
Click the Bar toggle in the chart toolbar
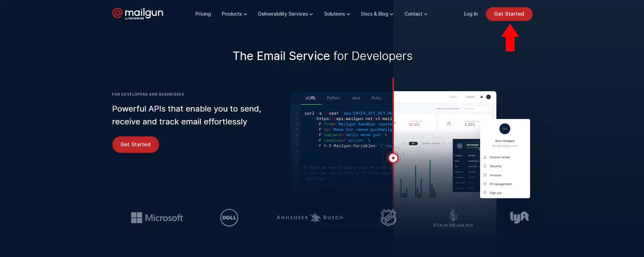click(413, 143)
